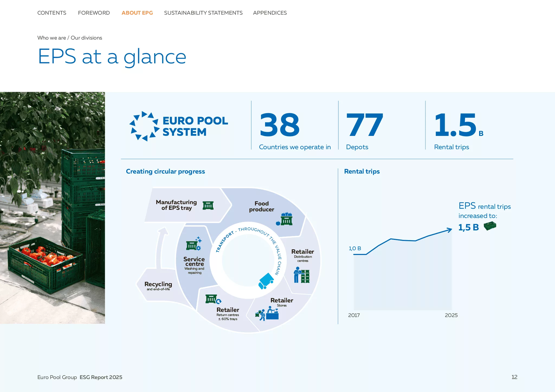This screenshot has height=392, width=555.
Task: Click the Who we are breadcrumb link
Action: [52, 38]
